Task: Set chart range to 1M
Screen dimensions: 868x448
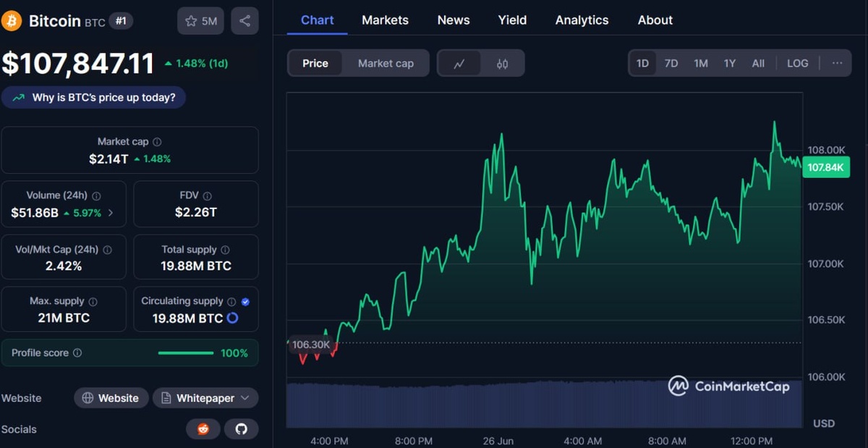Action: pyautogui.click(x=701, y=64)
